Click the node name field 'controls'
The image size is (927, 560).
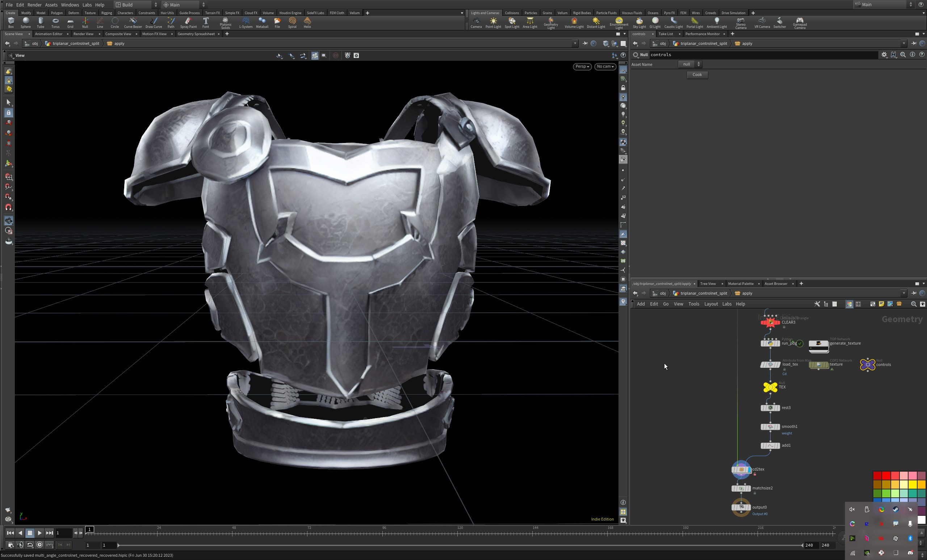point(763,55)
